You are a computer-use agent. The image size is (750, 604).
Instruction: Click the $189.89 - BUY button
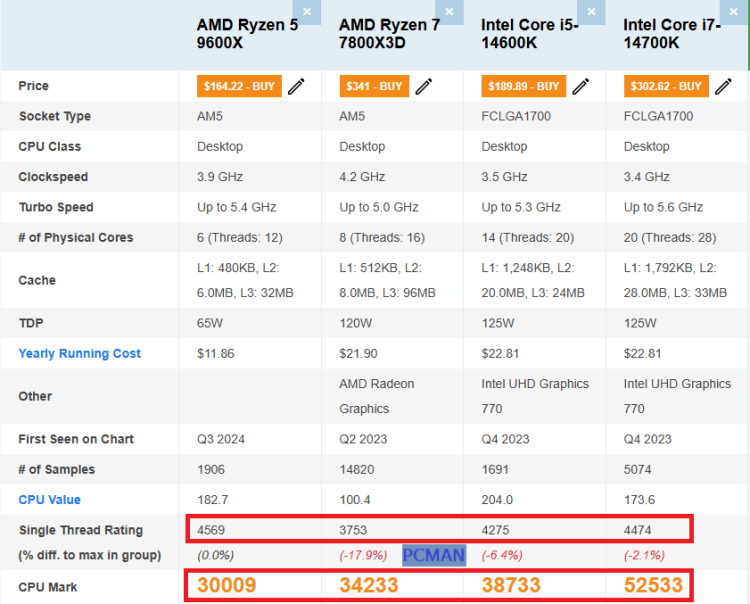coord(524,86)
